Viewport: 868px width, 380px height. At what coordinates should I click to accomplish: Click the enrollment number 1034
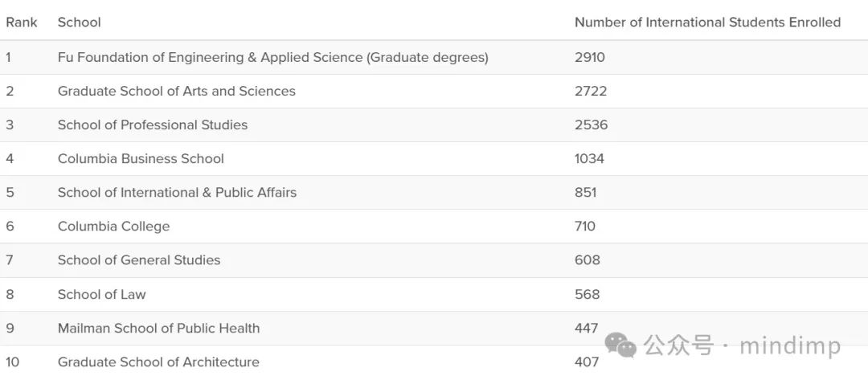[590, 159]
